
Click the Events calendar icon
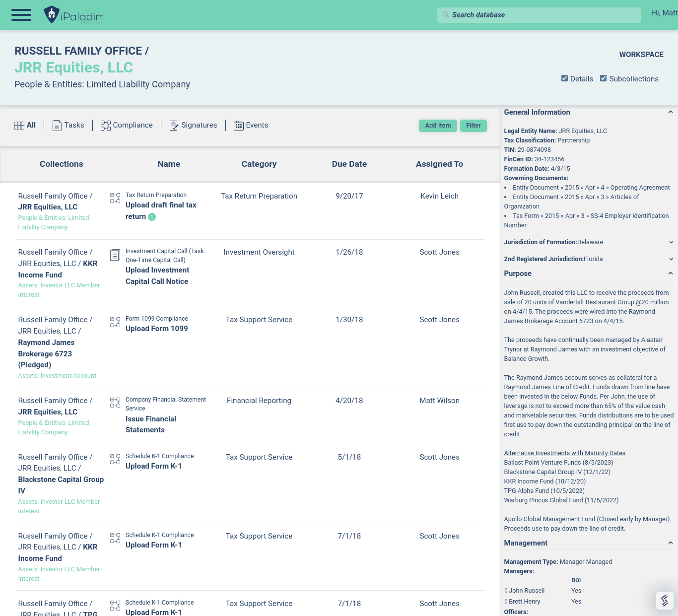[x=239, y=126]
